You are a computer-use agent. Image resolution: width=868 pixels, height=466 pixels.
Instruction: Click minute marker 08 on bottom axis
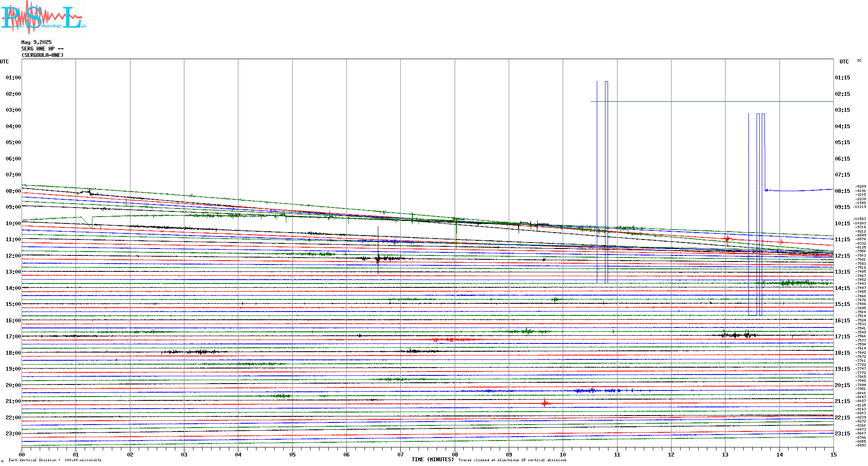click(x=455, y=454)
